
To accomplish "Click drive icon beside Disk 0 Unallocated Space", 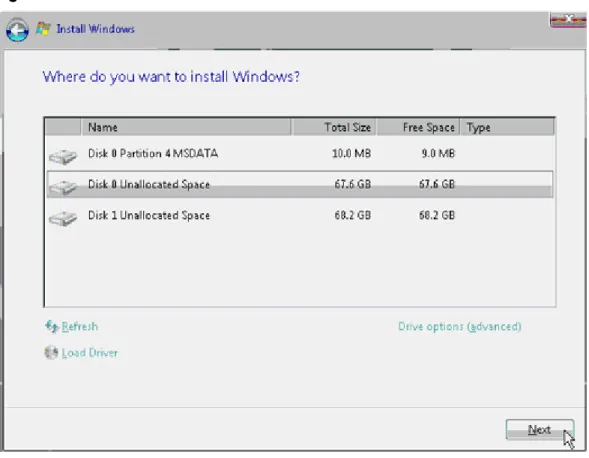I will pos(63,187).
